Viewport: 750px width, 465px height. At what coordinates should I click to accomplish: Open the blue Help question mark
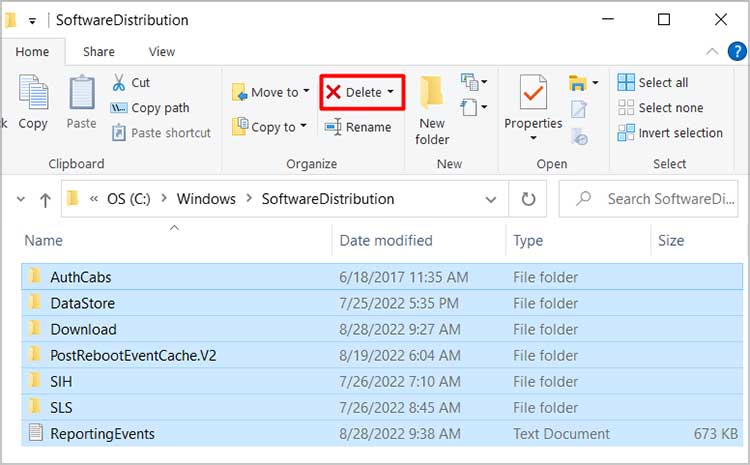737,51
